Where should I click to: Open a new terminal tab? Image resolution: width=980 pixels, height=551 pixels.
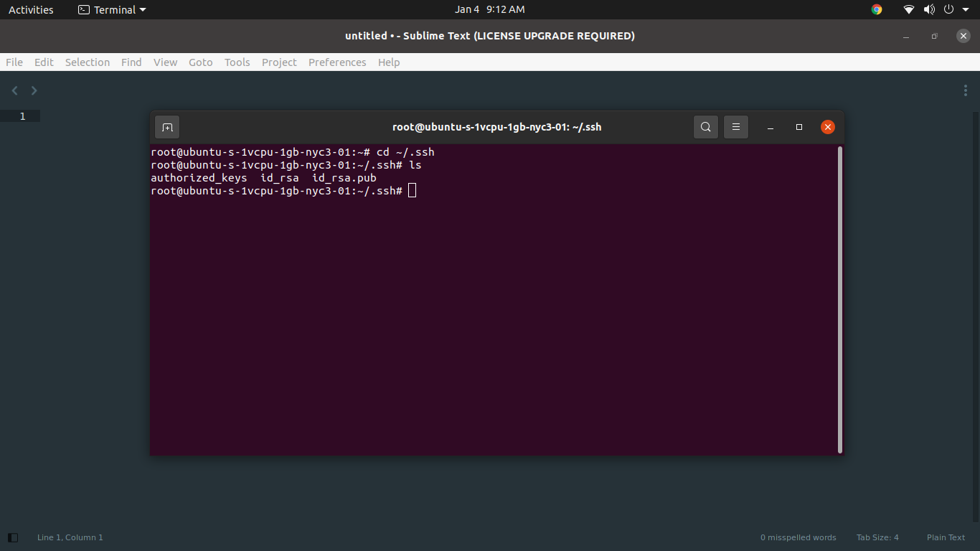tap(167, 126)
